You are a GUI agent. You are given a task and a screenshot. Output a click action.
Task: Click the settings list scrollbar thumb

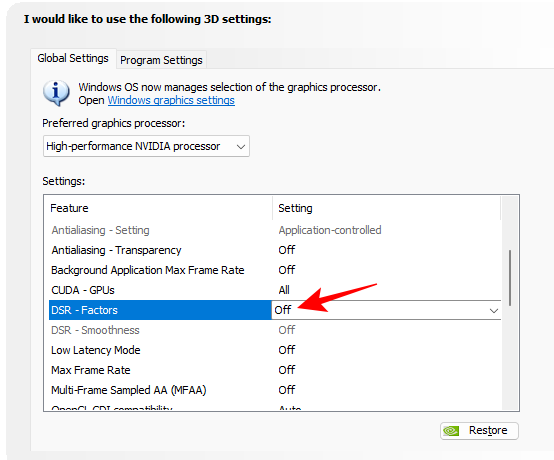pos(510,278)
